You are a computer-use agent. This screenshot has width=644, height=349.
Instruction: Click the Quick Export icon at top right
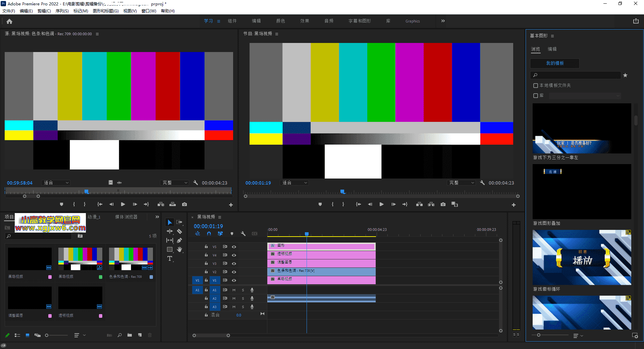(636, 21)
